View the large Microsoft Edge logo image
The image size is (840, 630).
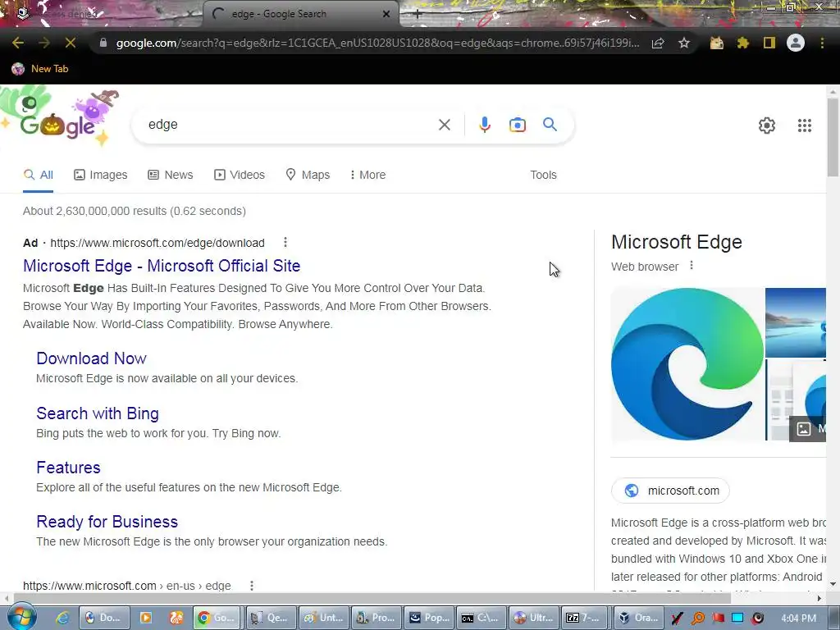(687, 364)
